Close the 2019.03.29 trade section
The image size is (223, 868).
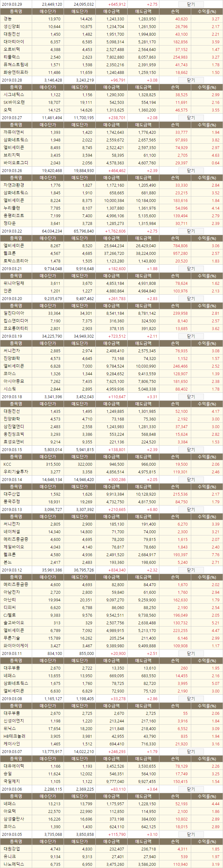click(191, 4)
